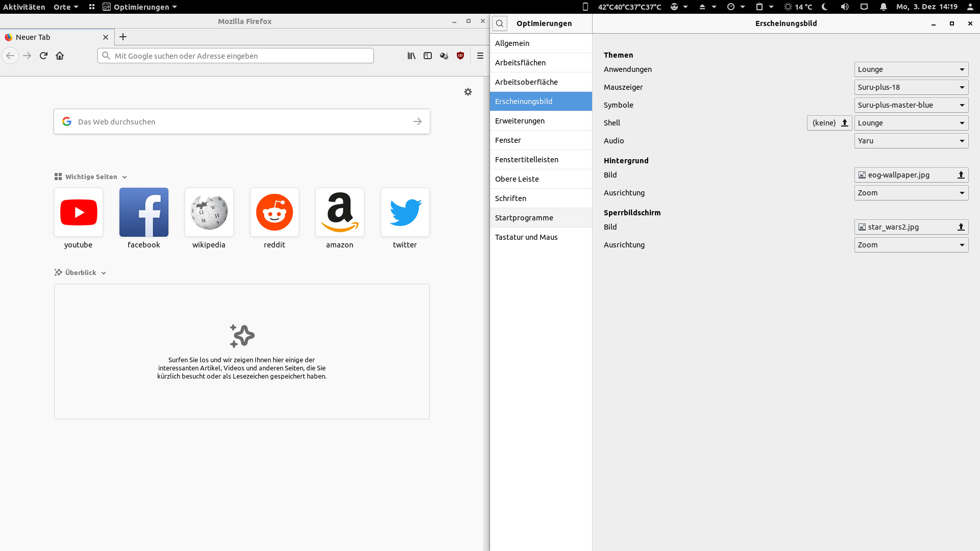Screen dimensions: 980x551
Task: Select Schriften in the sidebar
Action: click(x=510, y=198)
